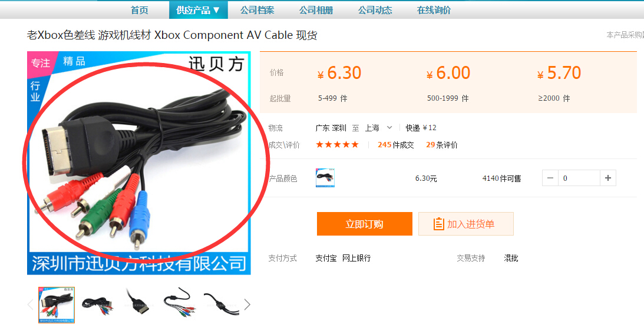
Task: Go to 公司档案 tab
Action: [x=257, y=10]
